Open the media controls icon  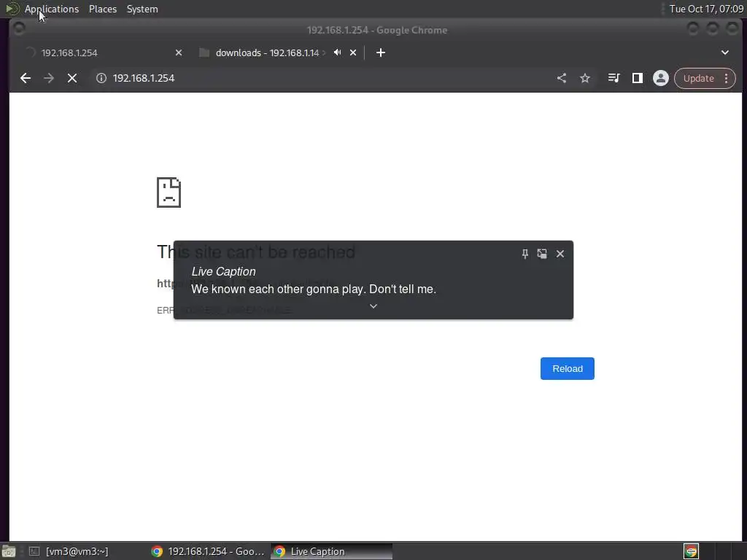614,78
